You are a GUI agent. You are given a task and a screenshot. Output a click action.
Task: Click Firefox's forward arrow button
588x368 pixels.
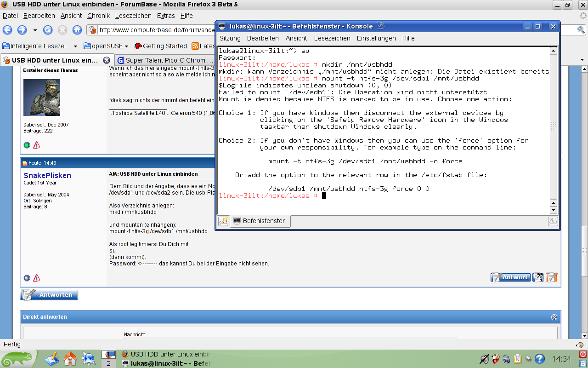22,30
